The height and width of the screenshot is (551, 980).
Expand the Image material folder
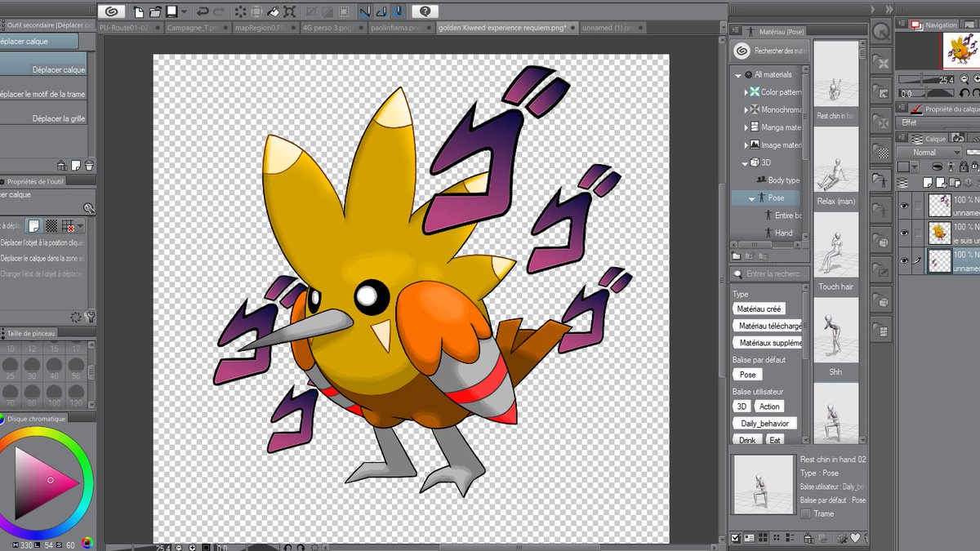point(746,145)
